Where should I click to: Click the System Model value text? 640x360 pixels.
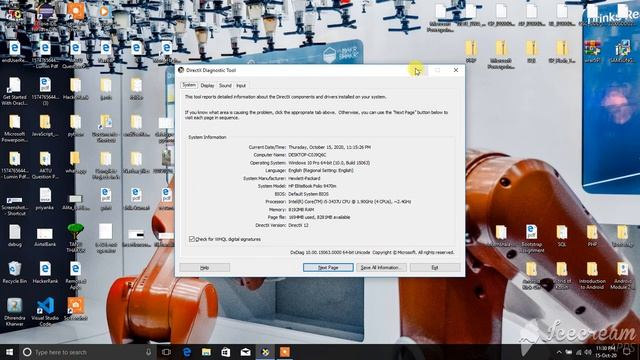(x=312, y=186)
